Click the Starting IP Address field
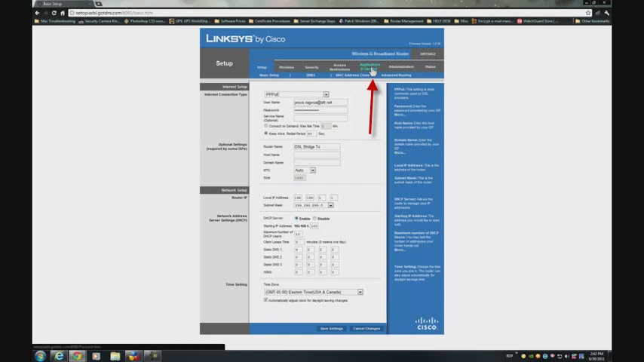This screenshot has height=362, width=644. pyautogui.click(x=314, y=226)
